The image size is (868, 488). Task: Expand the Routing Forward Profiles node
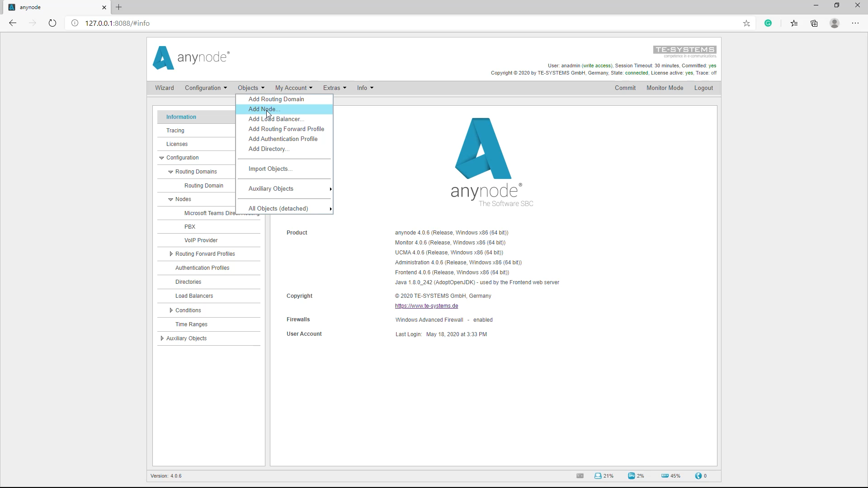click(171, 254)
